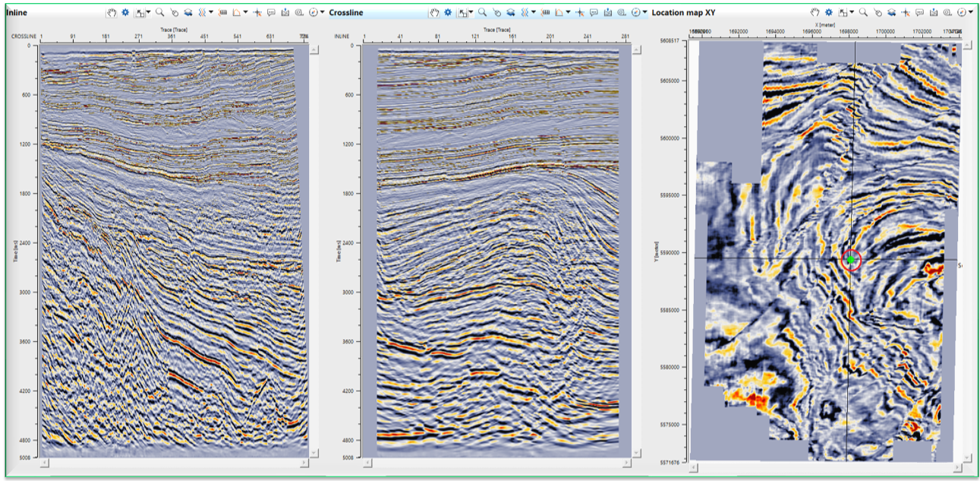Toggle crosshair cursor tracking in Crossline toolbar
This screenshot has width=980, height=481.
pyautogui.click(x=581, y=12)
